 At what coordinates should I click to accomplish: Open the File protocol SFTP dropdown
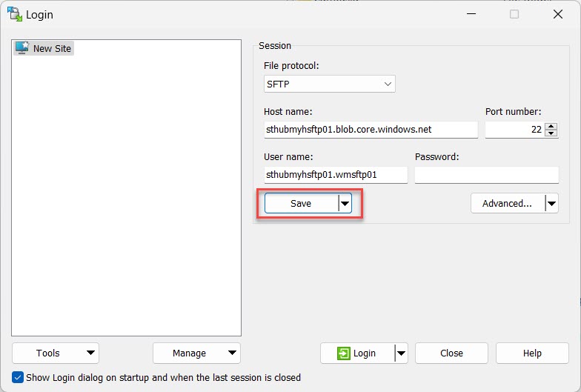[329, 84]
